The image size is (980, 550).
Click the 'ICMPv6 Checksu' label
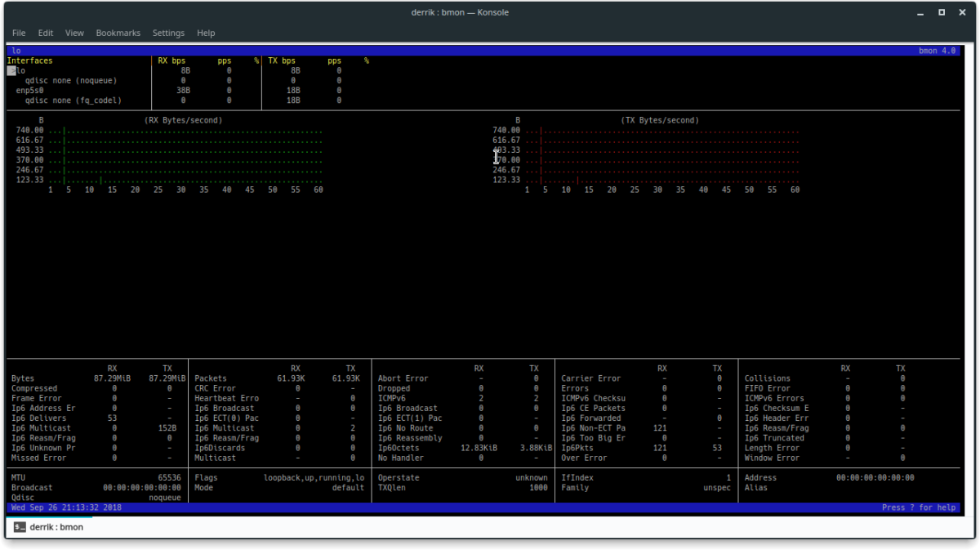[594, 398]
